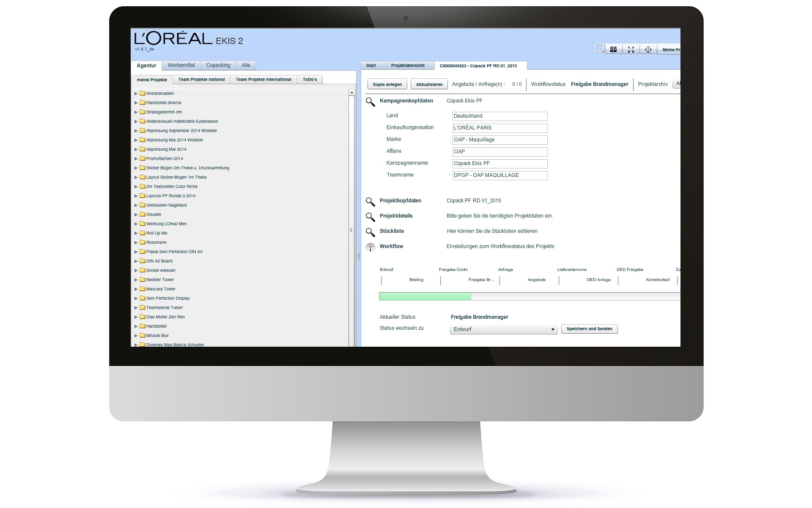Expand the Strategietermin dm tree node
The height and width of the screenshot is (508, 812).
point(136,112)
